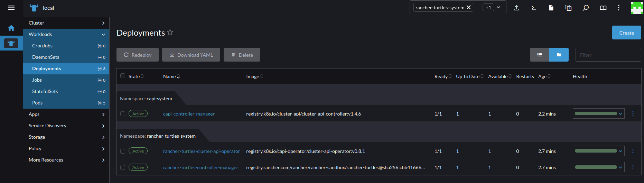Open the namespace filter dropdown

pyautogui.click(x=498, y=8)
